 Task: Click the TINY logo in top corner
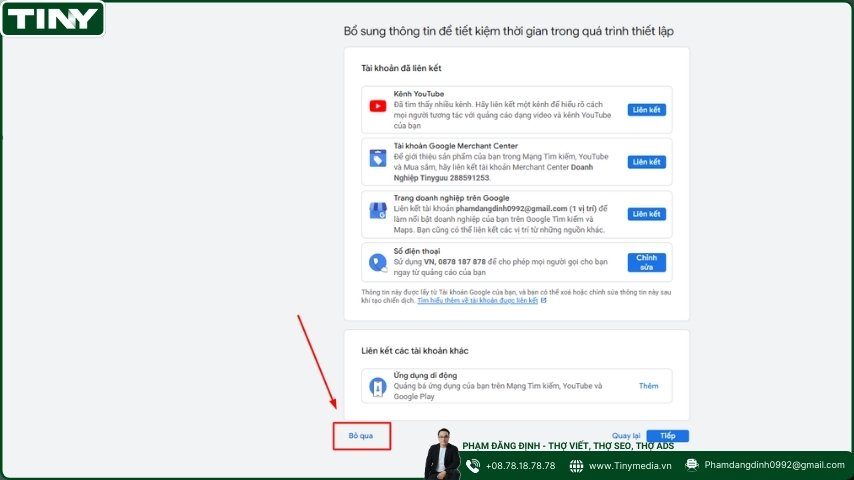point(53,19)
